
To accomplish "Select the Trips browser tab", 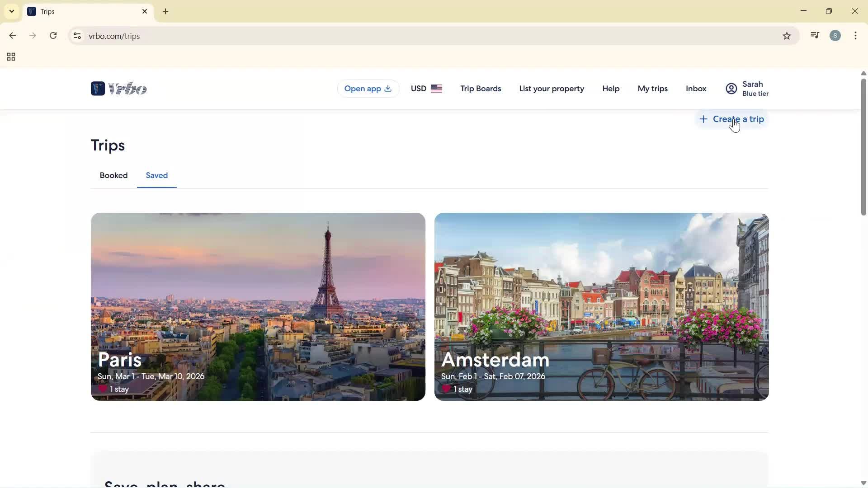I will tap(68, 11).
